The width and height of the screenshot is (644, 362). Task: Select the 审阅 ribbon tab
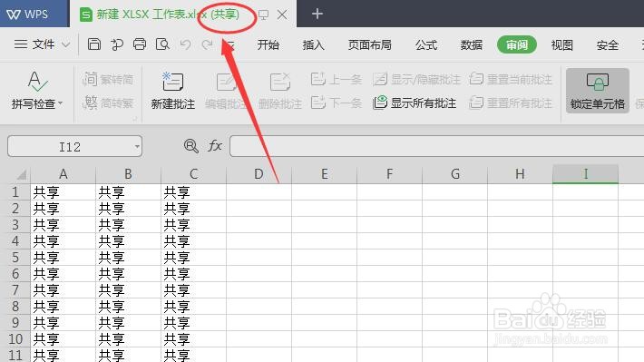pos(517,44)
